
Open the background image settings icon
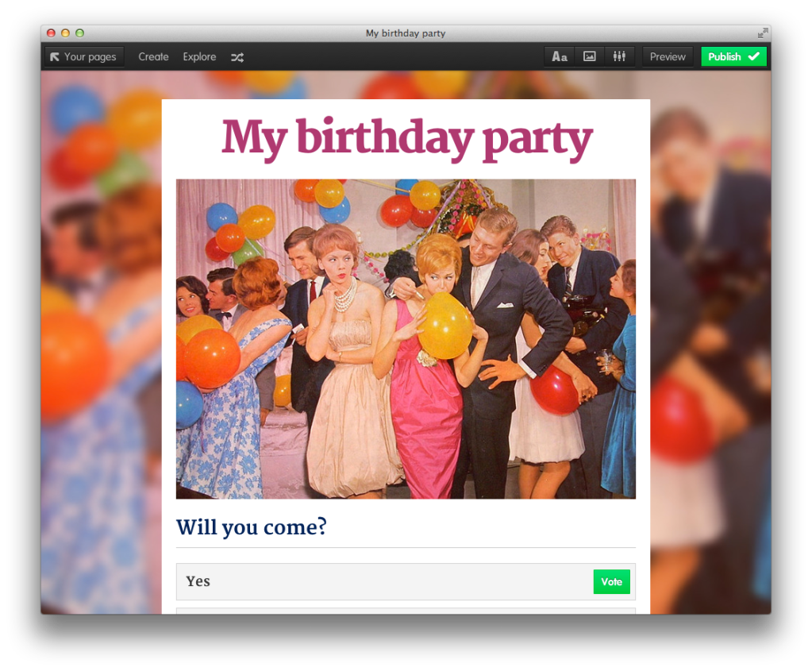[x=589, y=56]
